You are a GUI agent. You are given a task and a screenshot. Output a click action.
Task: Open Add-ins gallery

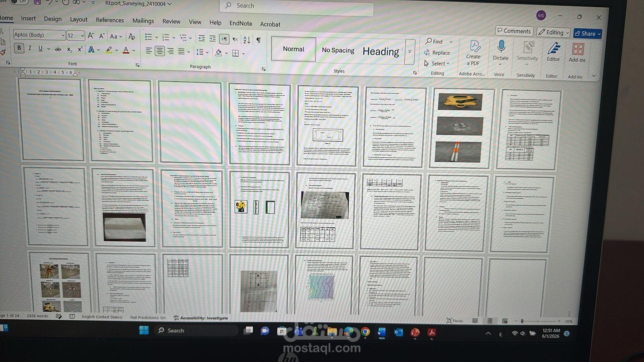(577, 52)
